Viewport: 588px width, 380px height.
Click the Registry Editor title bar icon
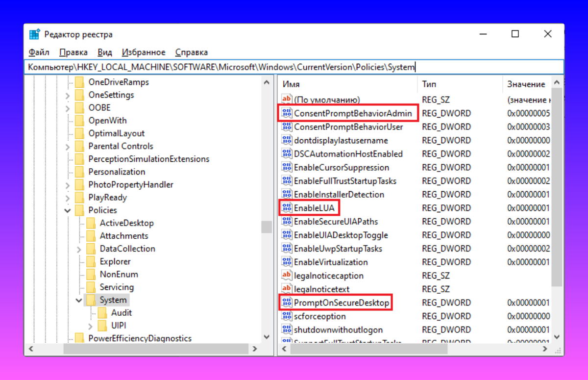click(34, 34)
